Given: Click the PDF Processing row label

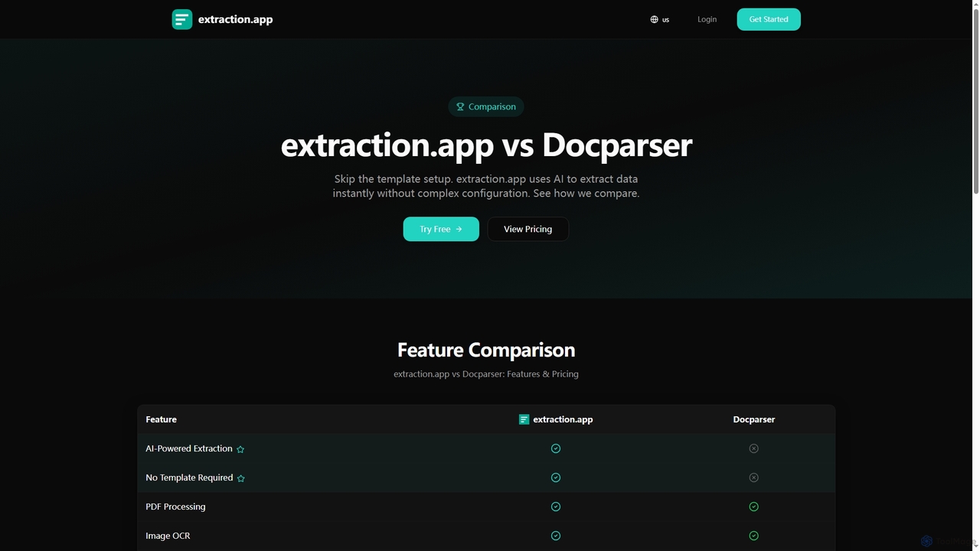Looking at the screenshot, I should [x=175, y=507].
